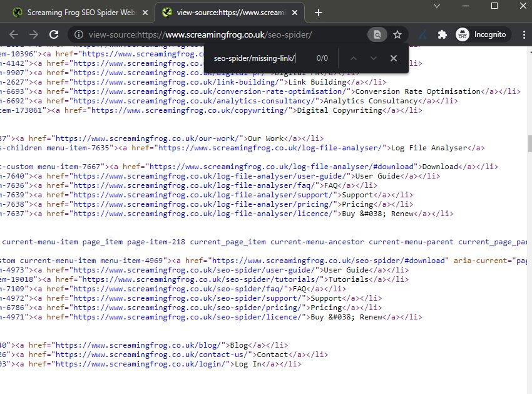Open the link-building link in source

pyautogui.click(x=176, y=82)
